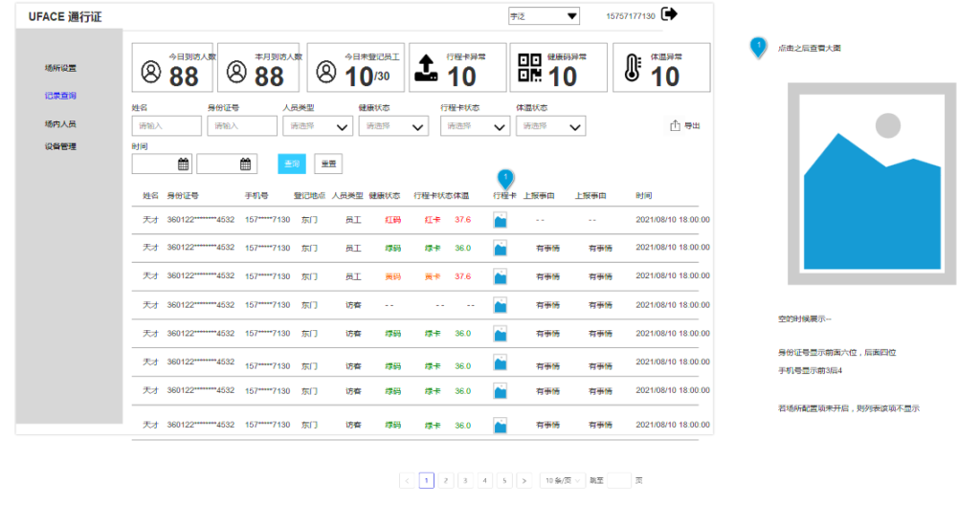Expand the 健康状态 filter dropdown
The width and height of the screenshot is (980, 505).
click(393, 126)
